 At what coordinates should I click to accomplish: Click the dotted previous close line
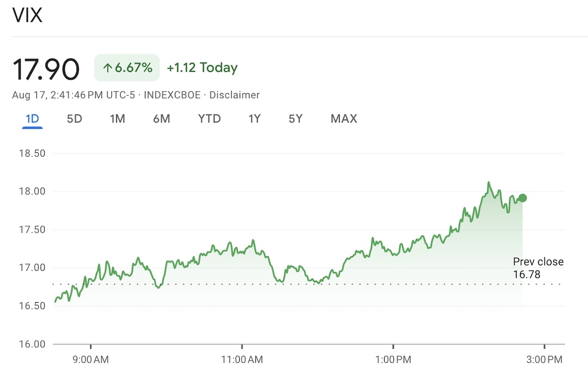[294, 283]
